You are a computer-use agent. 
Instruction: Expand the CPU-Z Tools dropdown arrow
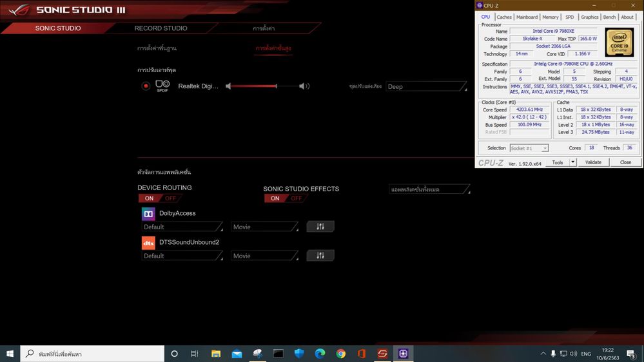pyautogui.click(x=572, y=162)
